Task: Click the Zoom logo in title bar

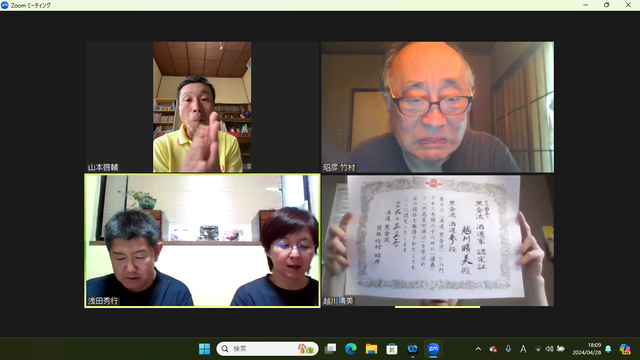Action: click(x=5, y=5)
